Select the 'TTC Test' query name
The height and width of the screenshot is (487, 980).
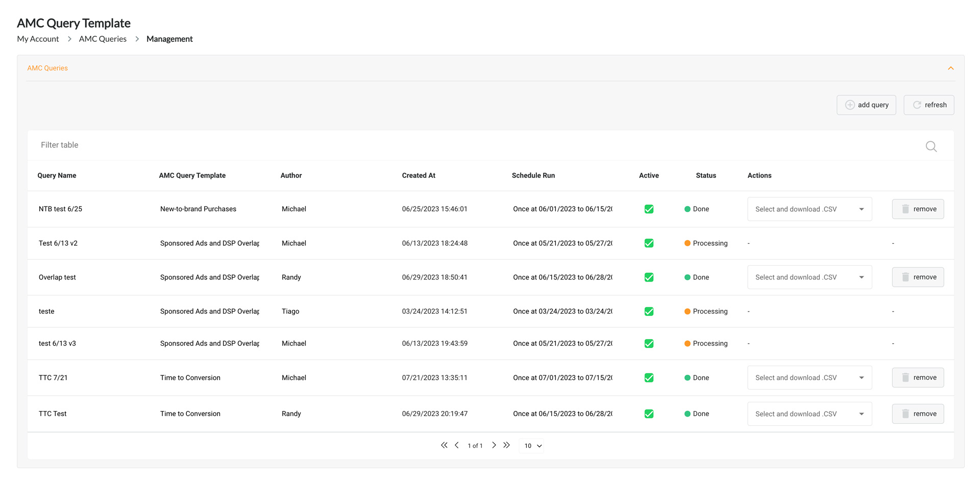click(x=53, y=414)
